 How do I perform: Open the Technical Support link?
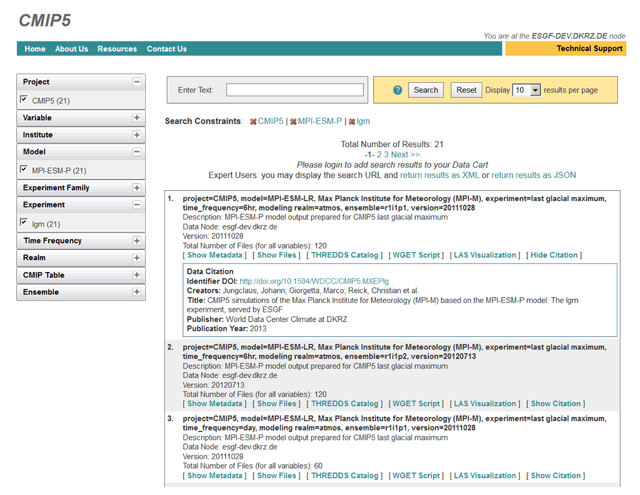pyautogui.click(x=588, y=49)
